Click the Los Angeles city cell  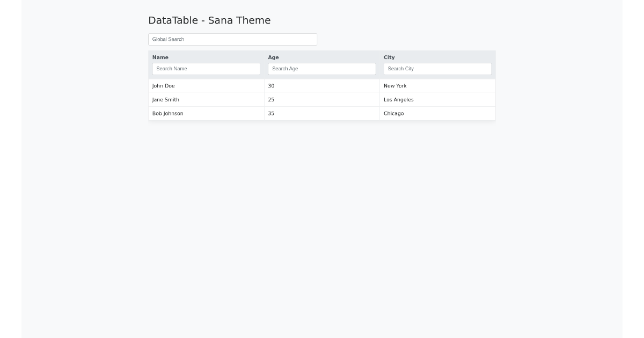tap(399, 100)
